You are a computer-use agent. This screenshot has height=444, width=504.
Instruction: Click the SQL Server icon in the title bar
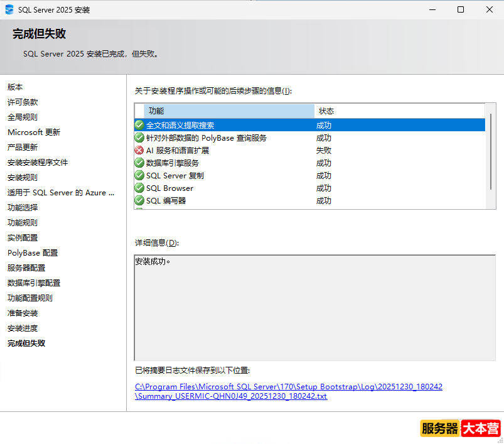pyautogui.click(x=9, y=9)
